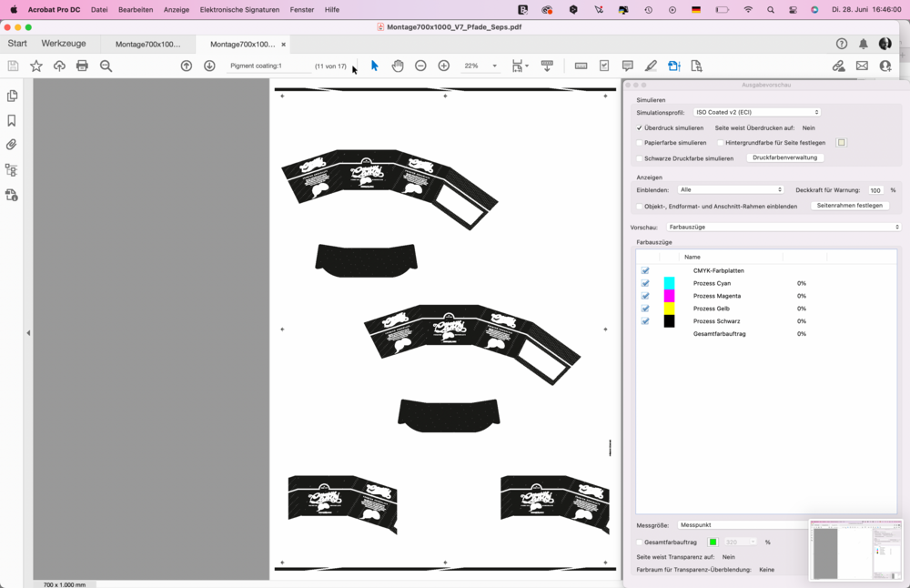Image resolution: width=910 pixels, height=588 pixels.
Task: Open the Datei menu
Action: [99, 10]
